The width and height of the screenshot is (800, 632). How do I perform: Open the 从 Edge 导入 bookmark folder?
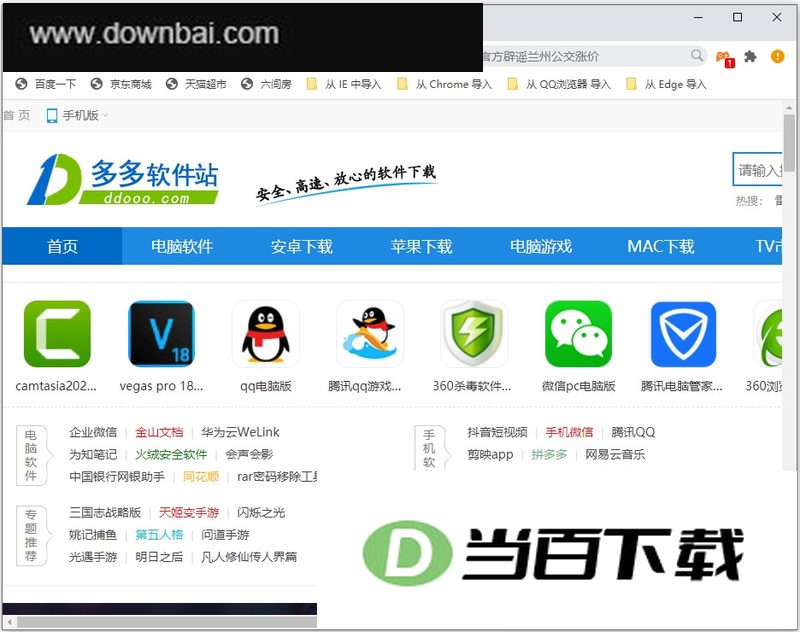(x=666, y=84)
